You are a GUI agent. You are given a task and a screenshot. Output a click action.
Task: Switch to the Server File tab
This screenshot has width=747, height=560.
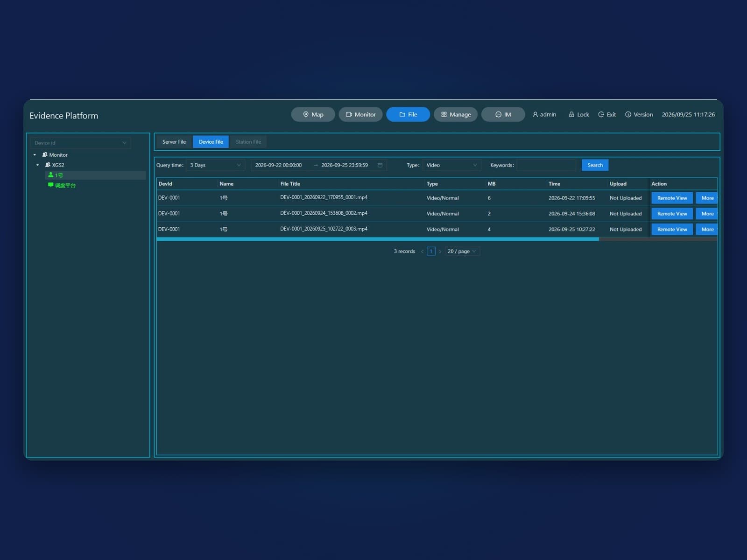pos(174,142)
